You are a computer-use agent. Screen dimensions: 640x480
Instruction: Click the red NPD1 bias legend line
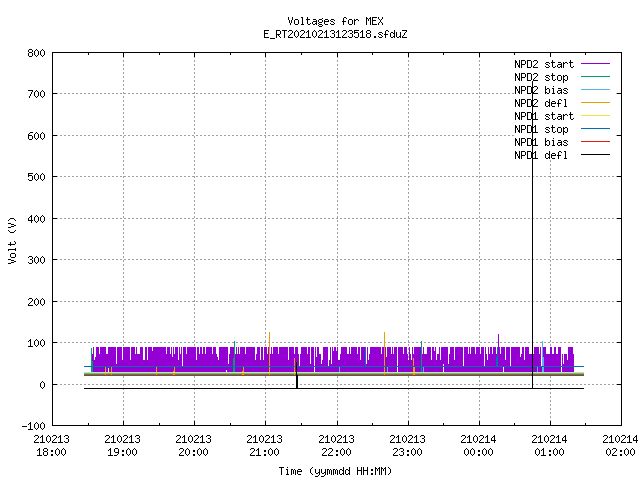point(595,142)
